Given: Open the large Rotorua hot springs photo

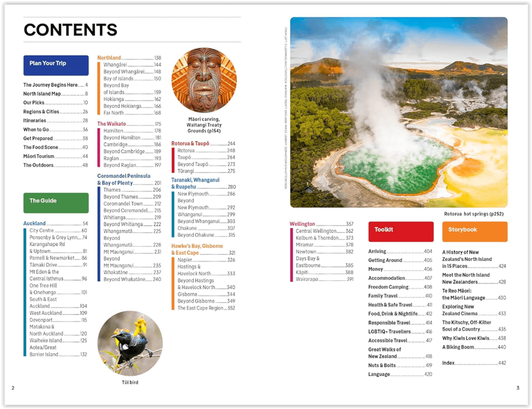Looking at the screenshot, I should [x=398, y=112].
